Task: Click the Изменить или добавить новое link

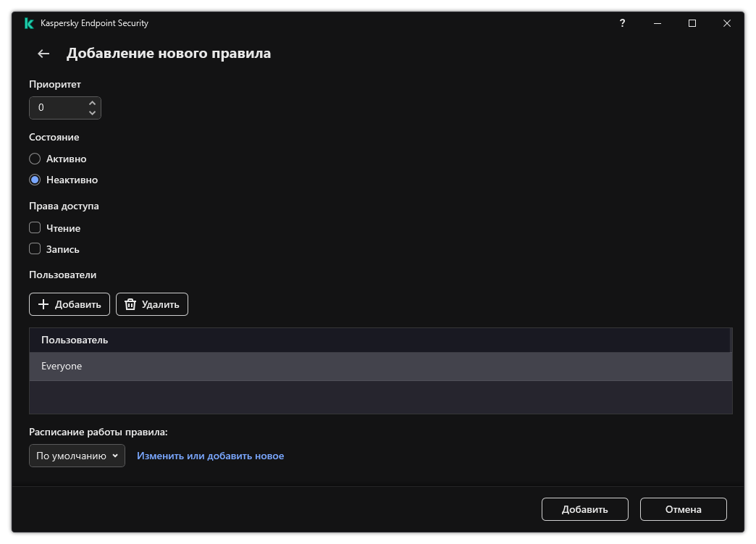Action: tap(210, 456)
